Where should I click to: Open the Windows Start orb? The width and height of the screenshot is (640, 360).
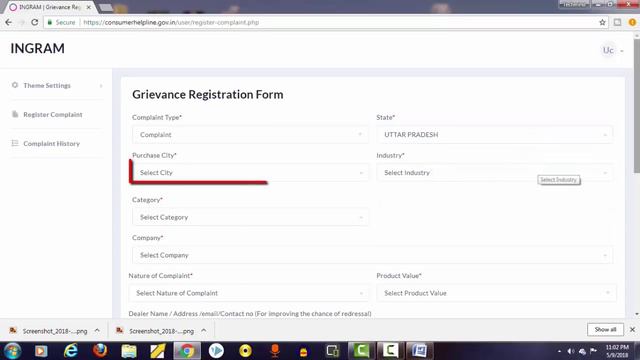pyautogui.click(x=13, y=351)
